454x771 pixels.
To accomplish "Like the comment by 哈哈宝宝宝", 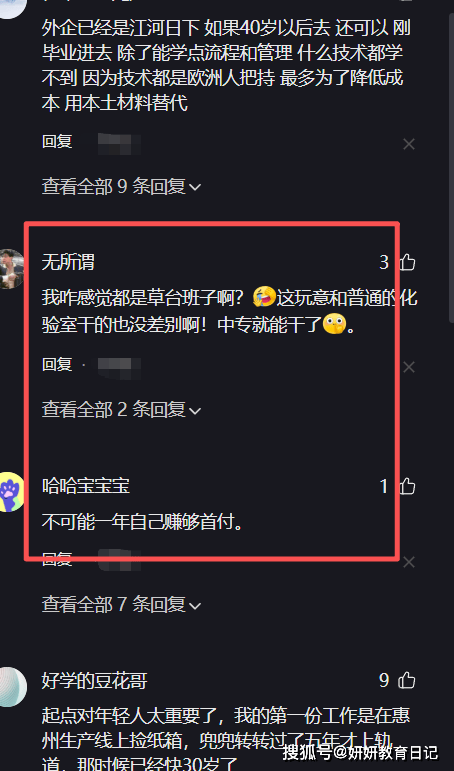I will 407,486.
